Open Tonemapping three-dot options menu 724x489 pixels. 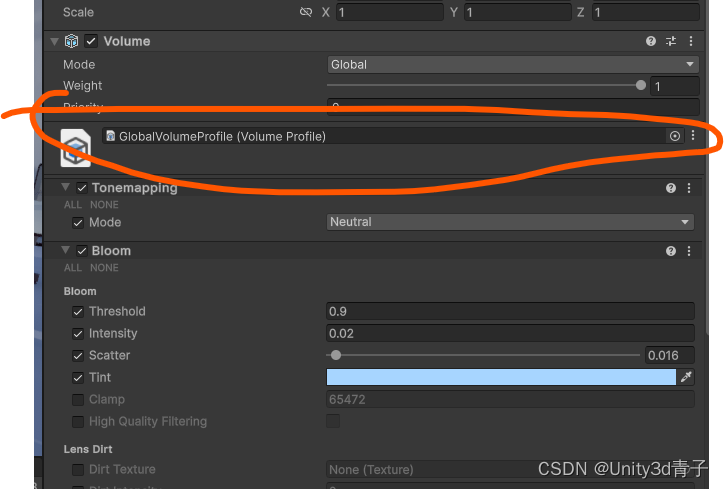tap(688, 188)
